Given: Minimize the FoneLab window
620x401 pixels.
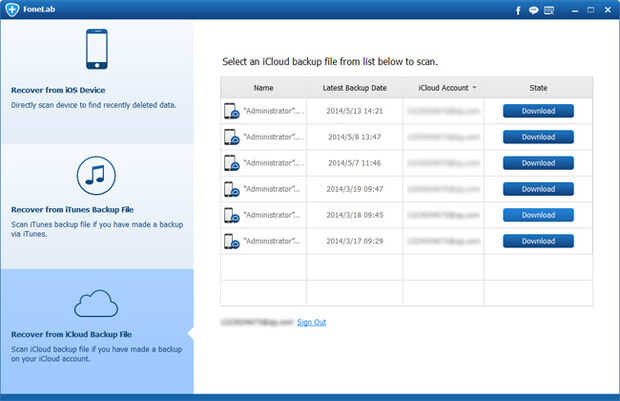Looking at the screenshot, I should (575, 11).
